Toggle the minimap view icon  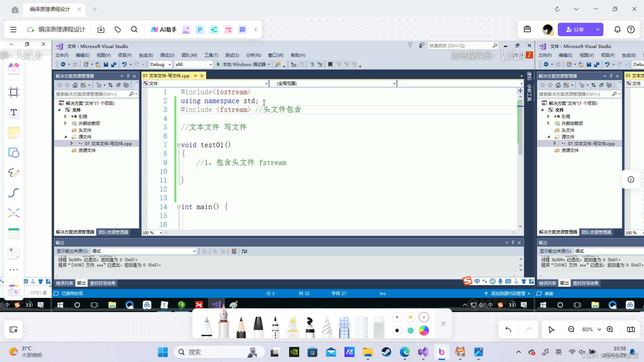631,329
